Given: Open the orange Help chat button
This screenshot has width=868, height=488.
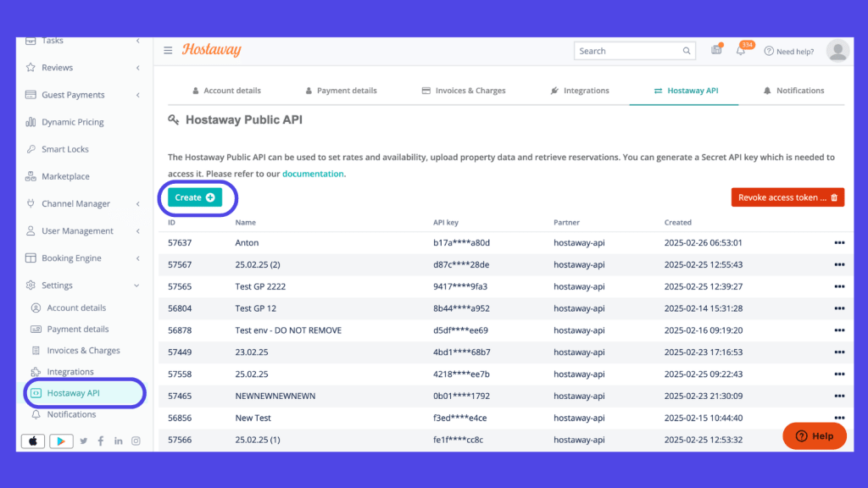Looking at the screenshot, I should 815,436.
